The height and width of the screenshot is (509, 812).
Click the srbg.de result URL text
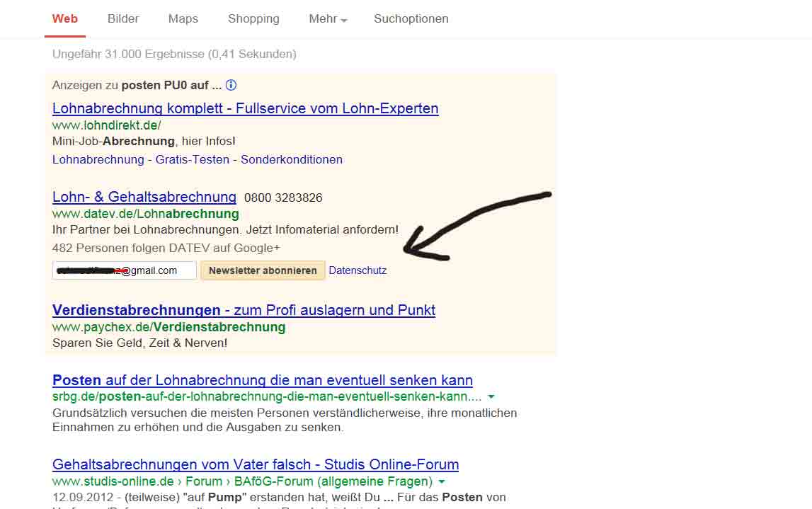267,396
